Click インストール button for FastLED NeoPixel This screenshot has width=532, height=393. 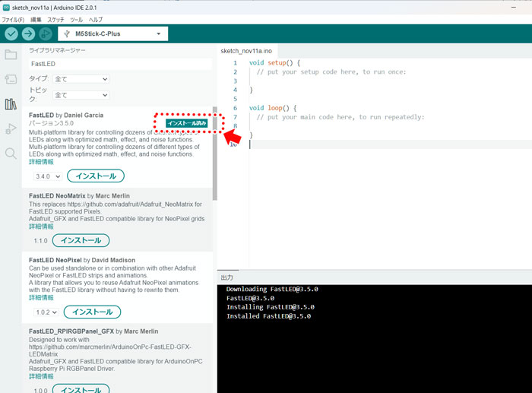coord(92,312)
